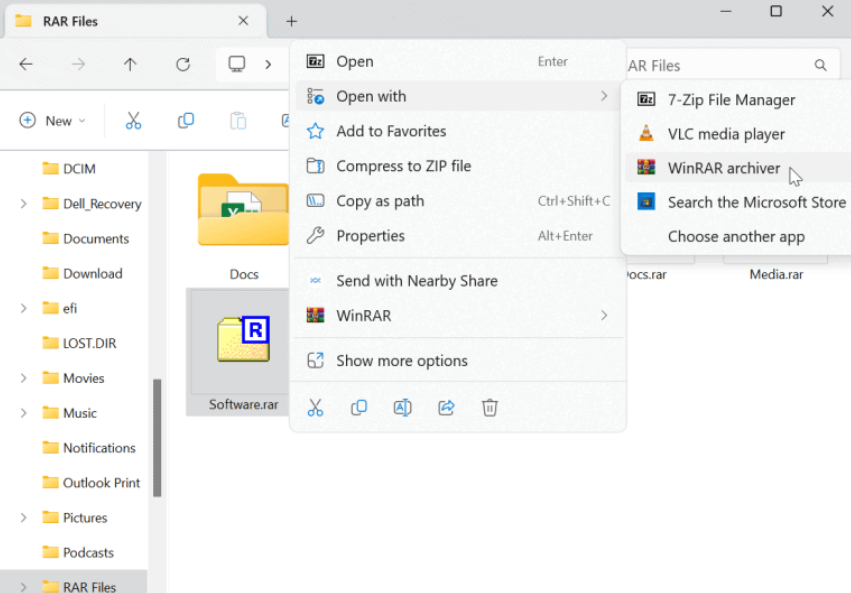Image resolution: width=851 pixels, height=593 pixels.
Task: Expand the Open with submenu chevron
Action: tap(603, 96)
